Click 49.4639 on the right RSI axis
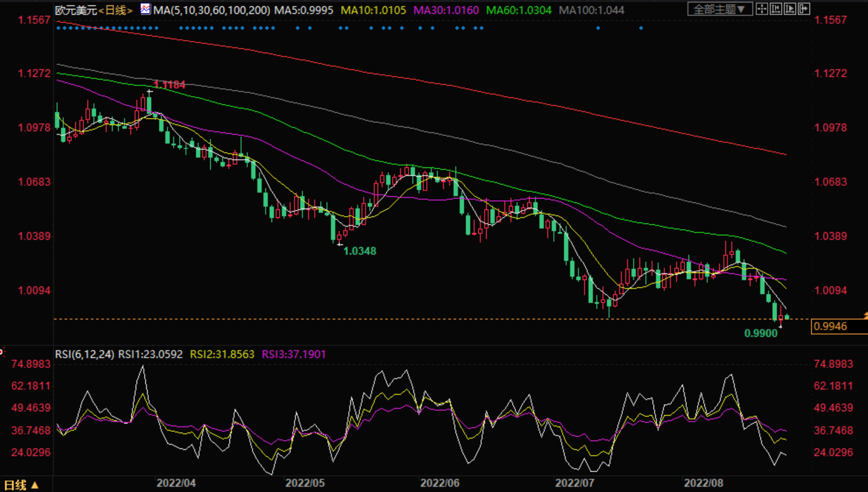 click(x=834, y=408)
